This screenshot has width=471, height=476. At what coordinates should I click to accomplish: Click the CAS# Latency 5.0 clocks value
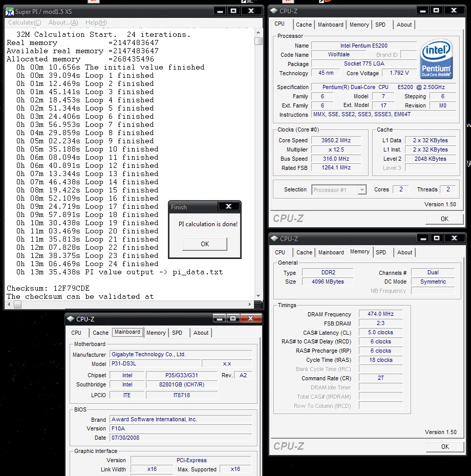point(380,332)
